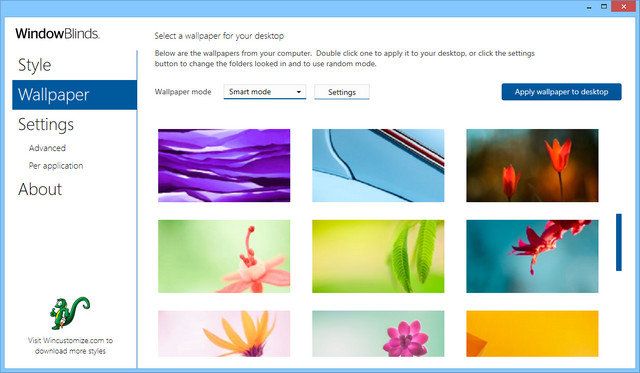640x373 pixels.
Task: Click Apply wallpaper to desktop button
Action: pyautogui.click(x=561, y=92)
